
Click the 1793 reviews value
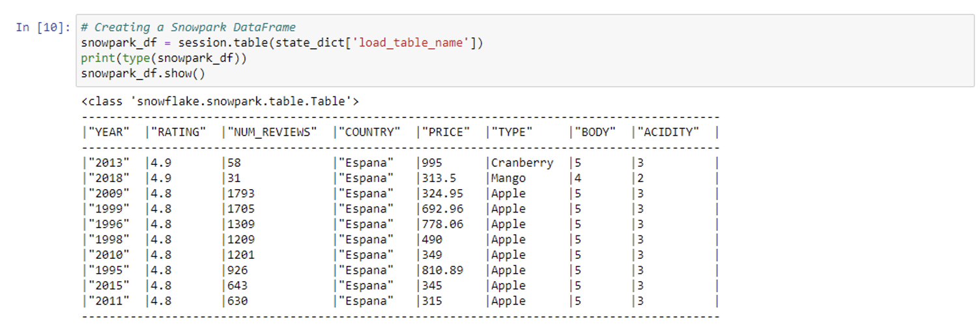click(x=241, y=193)
